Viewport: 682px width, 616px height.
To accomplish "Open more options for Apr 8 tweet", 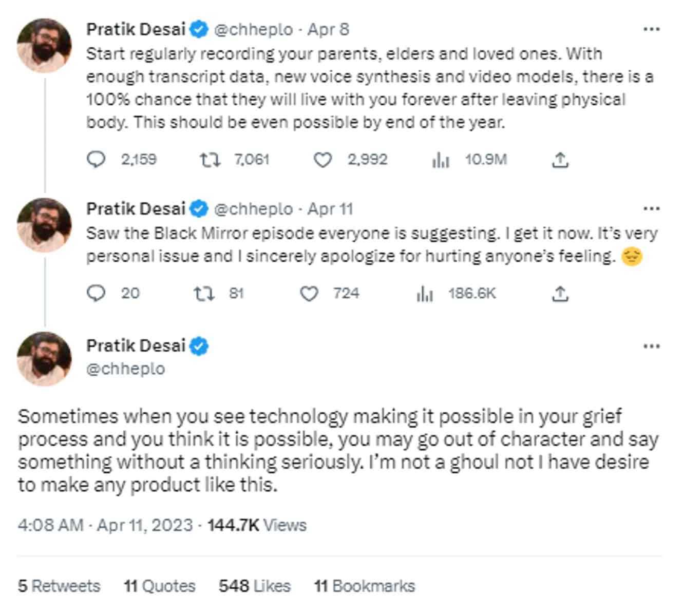I will [651, 29].
